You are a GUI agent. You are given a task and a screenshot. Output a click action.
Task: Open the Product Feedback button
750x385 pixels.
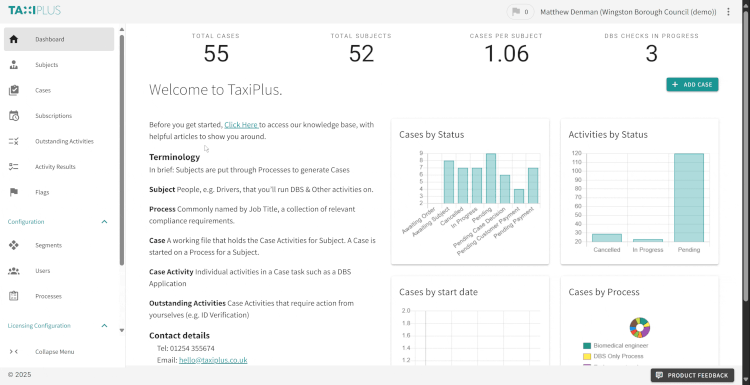[692, 375]
